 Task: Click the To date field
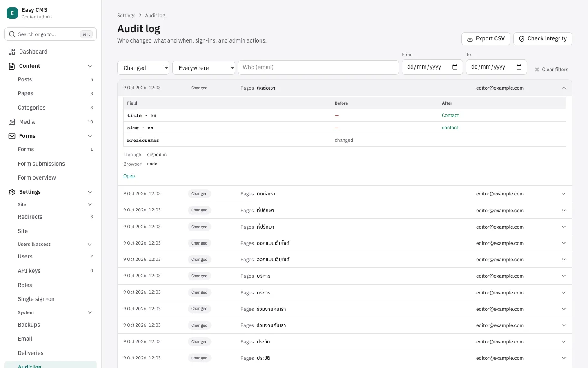pos(497,67)
